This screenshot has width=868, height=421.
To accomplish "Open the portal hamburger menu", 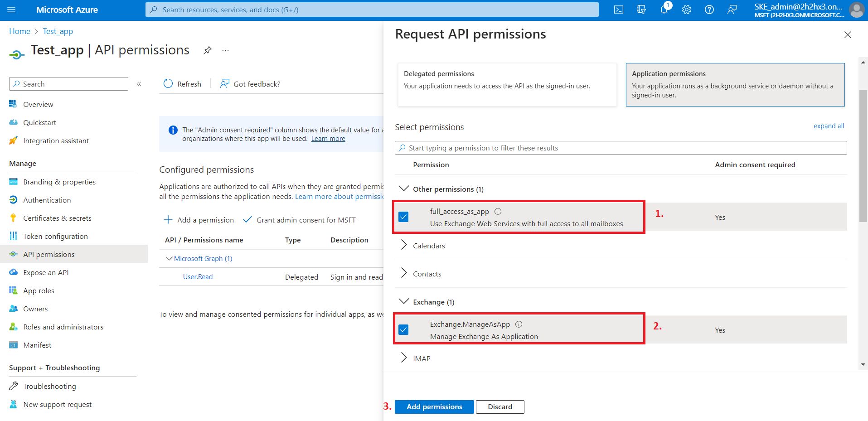I will (x=12, y=10).
